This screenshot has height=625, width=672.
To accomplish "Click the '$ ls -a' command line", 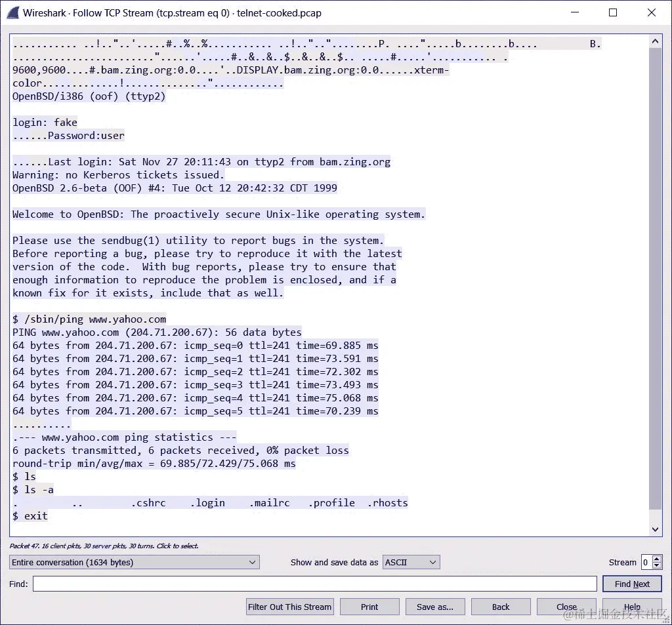I will coord(33,490).
